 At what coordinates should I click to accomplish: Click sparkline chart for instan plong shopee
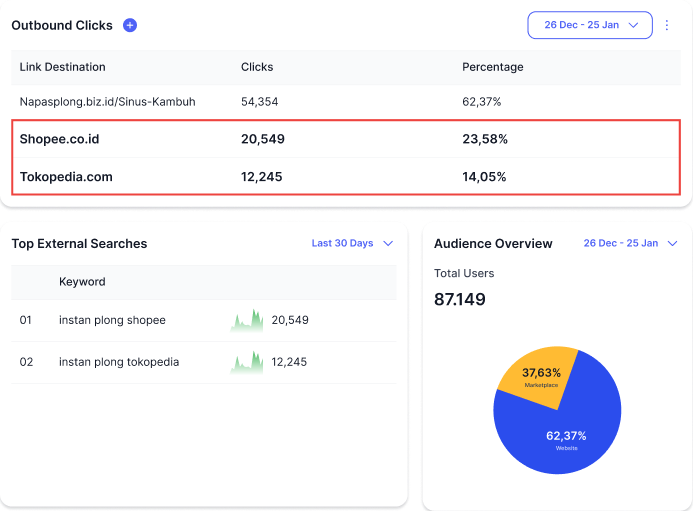coord(247,320)
